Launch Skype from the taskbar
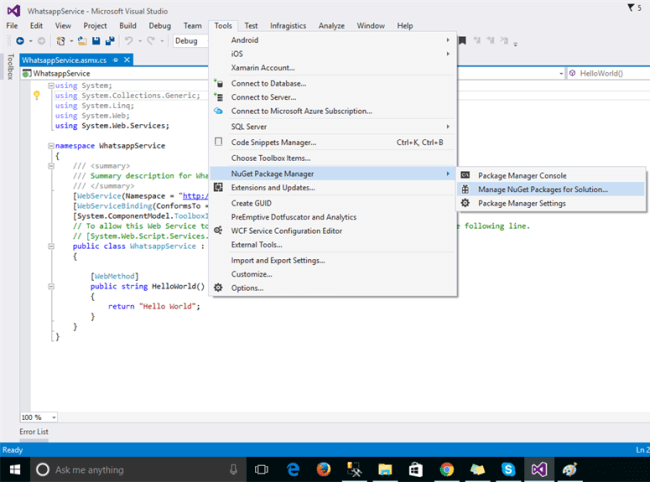 point(508,469)
